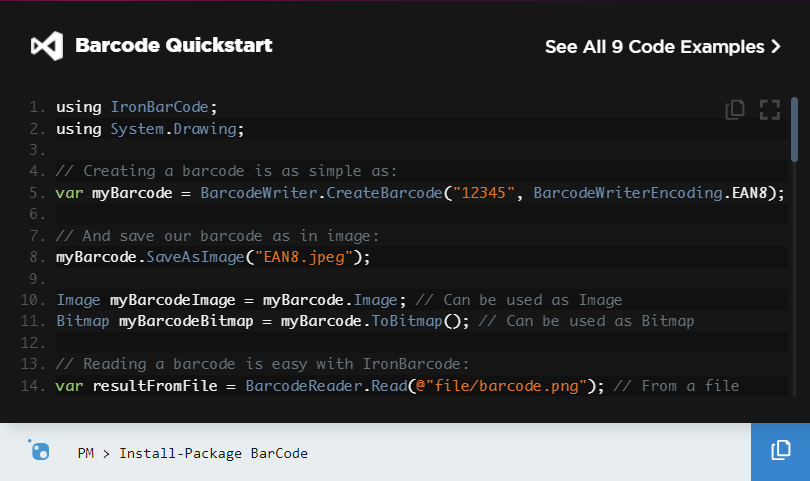This screenshot has height=481, width=810.
Task: Click line 2 using System.Drawing
Action: tap(150, 129)
